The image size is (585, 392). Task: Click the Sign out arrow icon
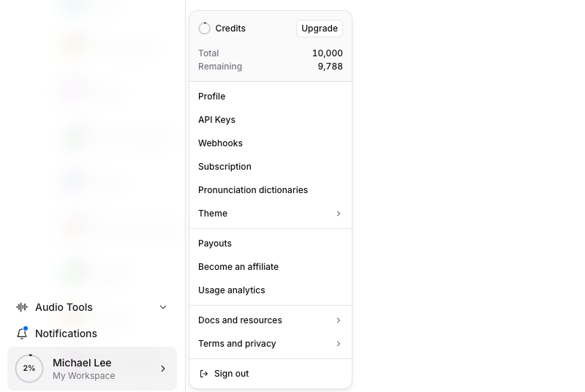pos(204,374)
